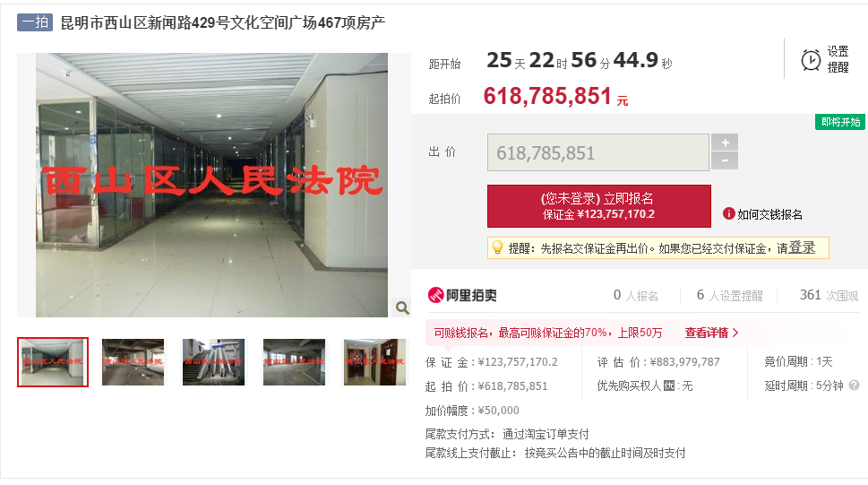Decrease the bid with minus button

tap(725, 160)
